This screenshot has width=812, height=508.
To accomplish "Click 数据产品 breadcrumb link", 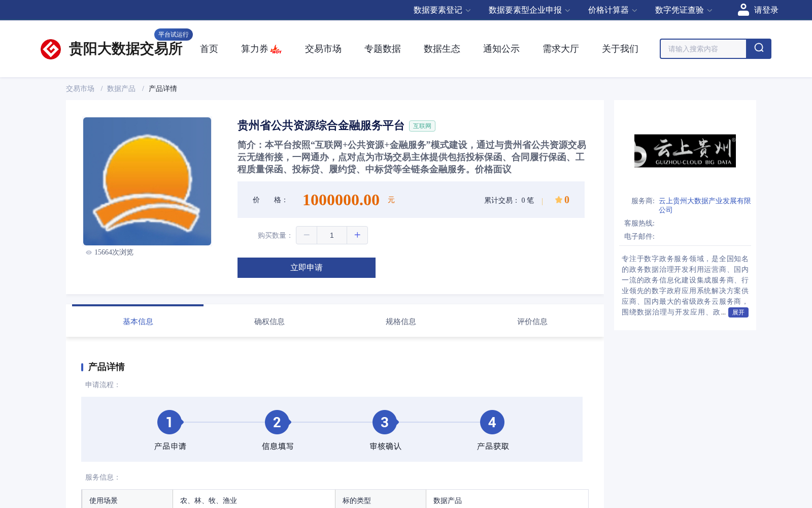I will coord(121,88).
